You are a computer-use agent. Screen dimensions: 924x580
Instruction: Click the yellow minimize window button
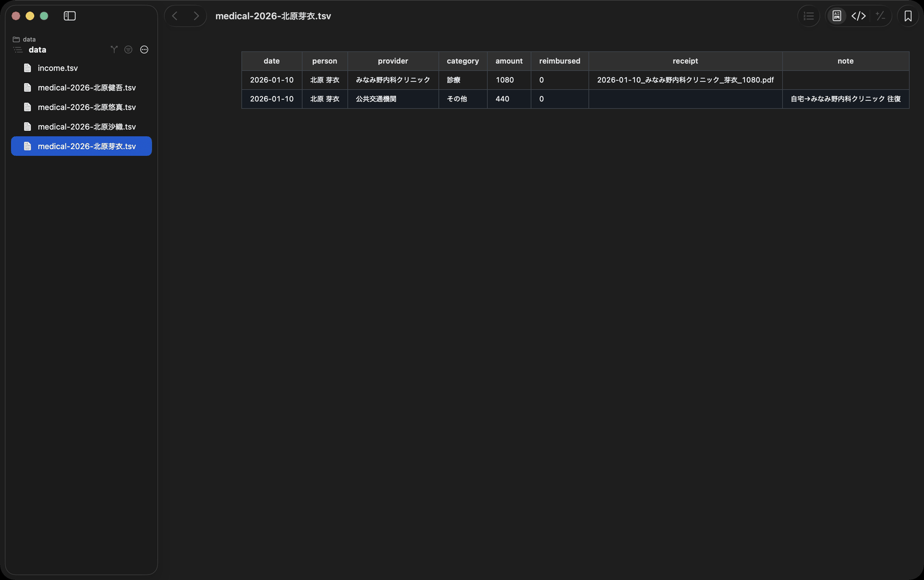(30, 16)
